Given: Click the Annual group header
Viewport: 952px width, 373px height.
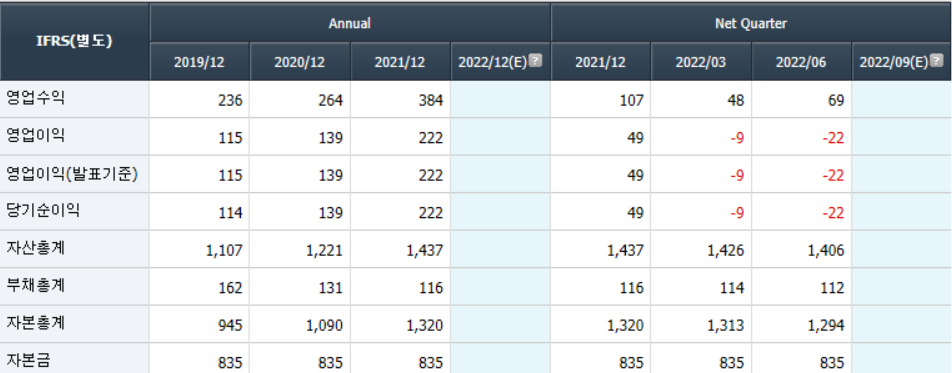Looking at the screenshot, I should pyautogui.click(x=350, y=24).
